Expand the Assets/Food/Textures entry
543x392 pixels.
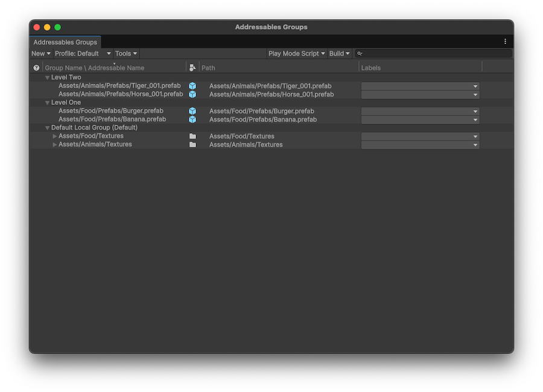click(55, 136)
